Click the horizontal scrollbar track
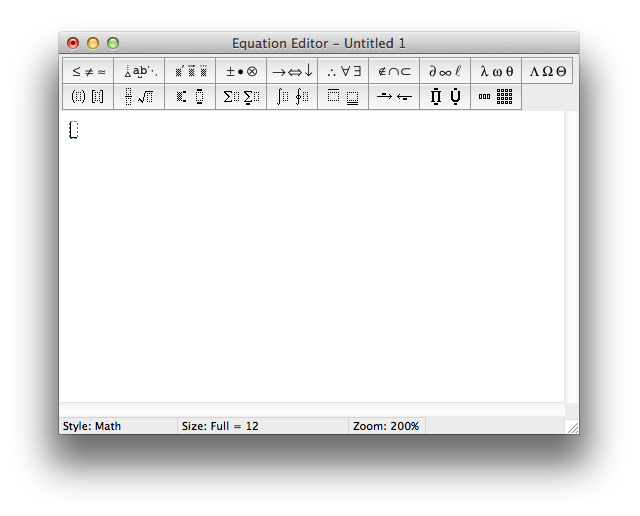Screen dimensions: 640x516 coord(312,409)
